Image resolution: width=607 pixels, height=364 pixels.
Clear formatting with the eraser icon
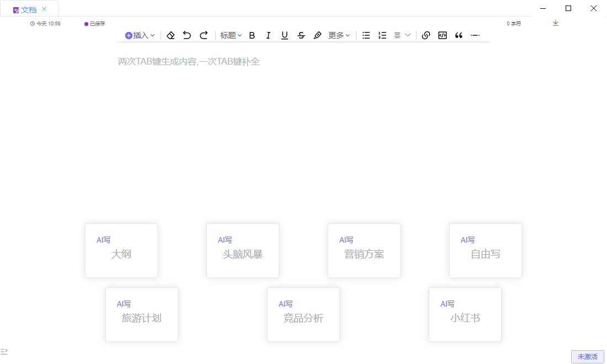171,35
